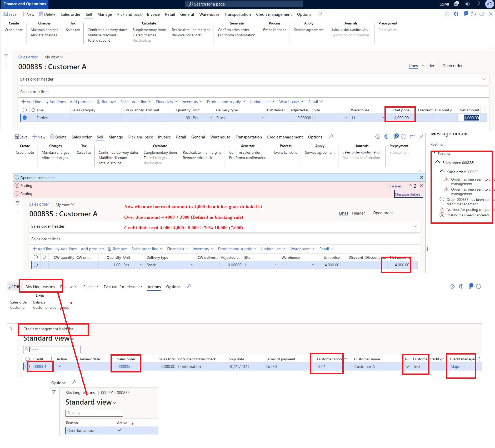Click the Office integration icon

click(456, 14)
